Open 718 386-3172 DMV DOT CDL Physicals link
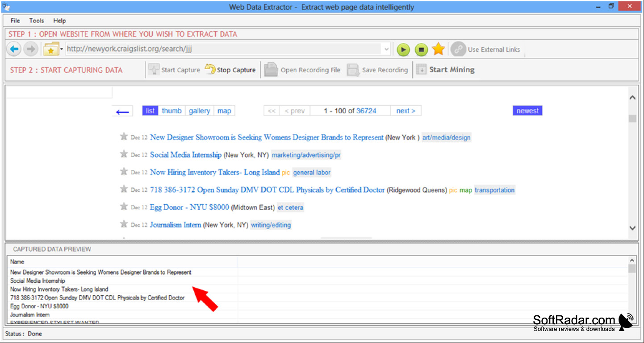 (268, 190)
